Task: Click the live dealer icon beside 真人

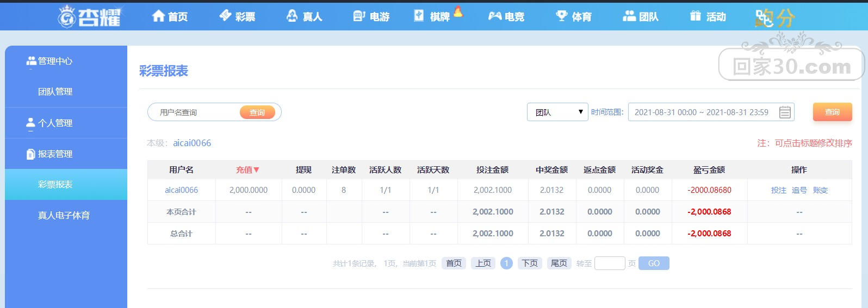Action: [x=293, y=16]
